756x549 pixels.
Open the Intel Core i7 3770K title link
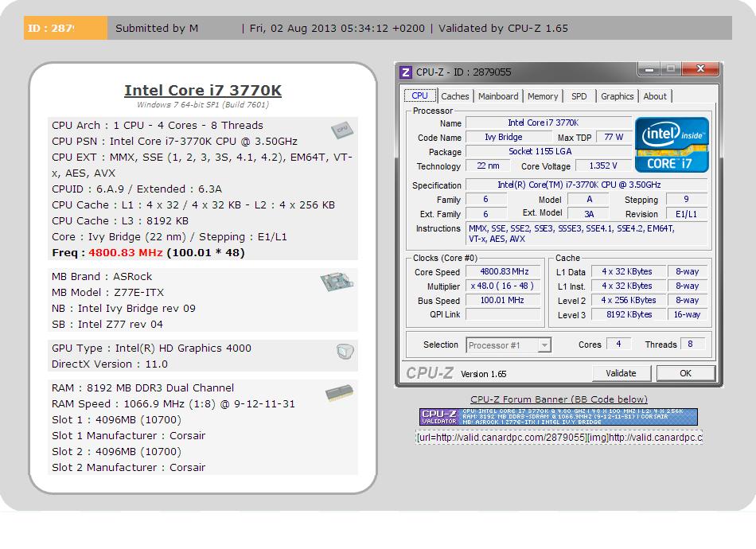coord(203,90)
